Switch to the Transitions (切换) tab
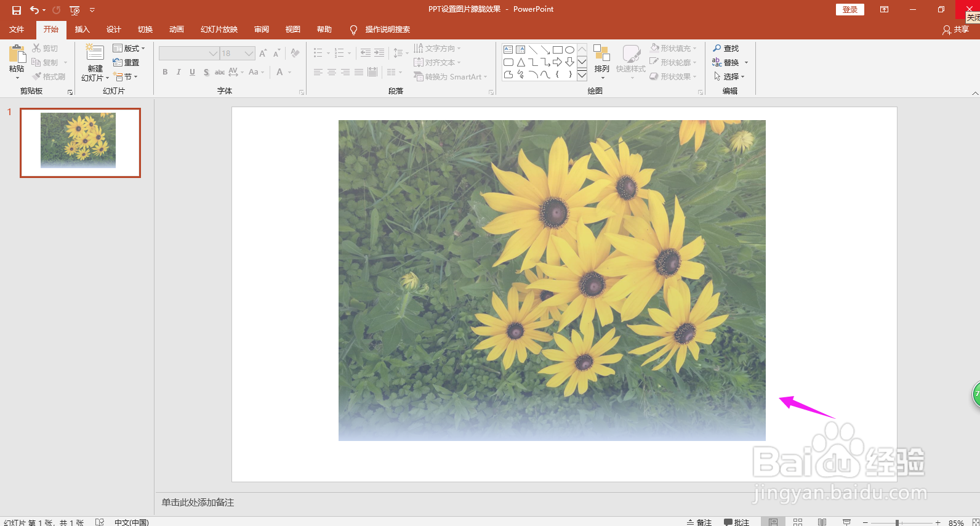This screenshot has height=526, width=980. 145,30
